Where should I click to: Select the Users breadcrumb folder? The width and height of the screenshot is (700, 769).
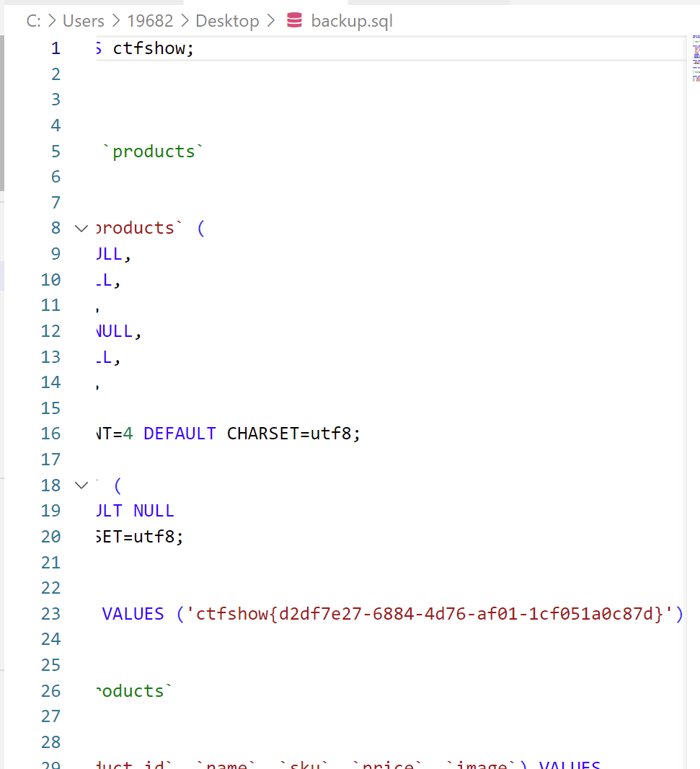[x=84, y=21]
